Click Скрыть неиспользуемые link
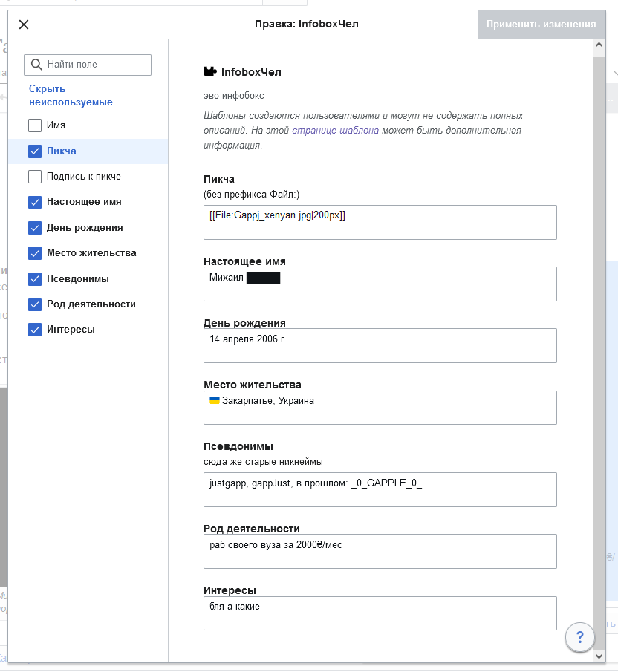The width and height of the screenshot is (618, 672). click(71, 96)
